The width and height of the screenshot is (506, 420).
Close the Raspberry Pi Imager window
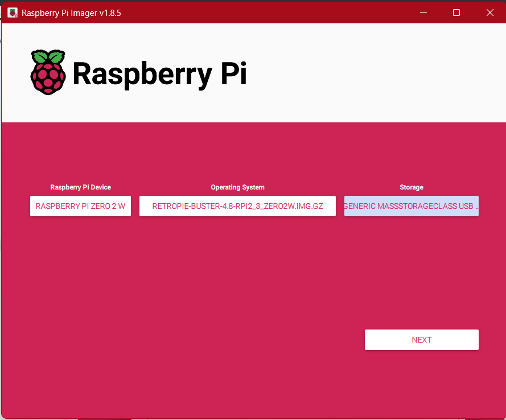pyautogui.click(x=489, y=12)
